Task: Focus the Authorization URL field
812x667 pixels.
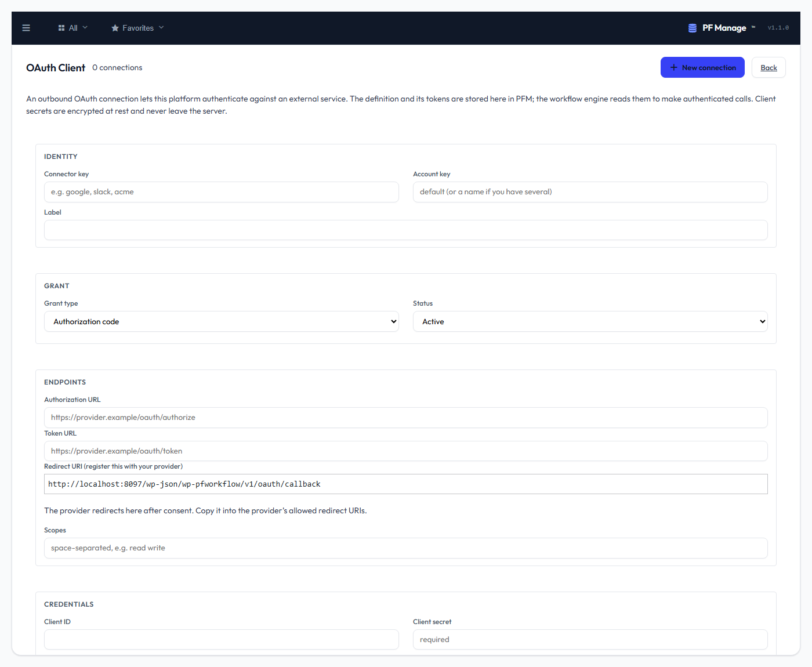Action: [406, 418]
